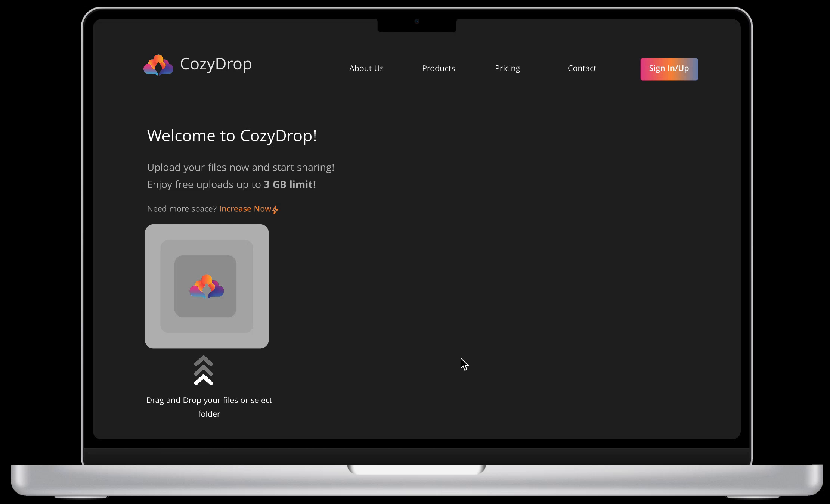830x504 pixels.
Task: Open the About Us page
Action: [x=366, y=68]
